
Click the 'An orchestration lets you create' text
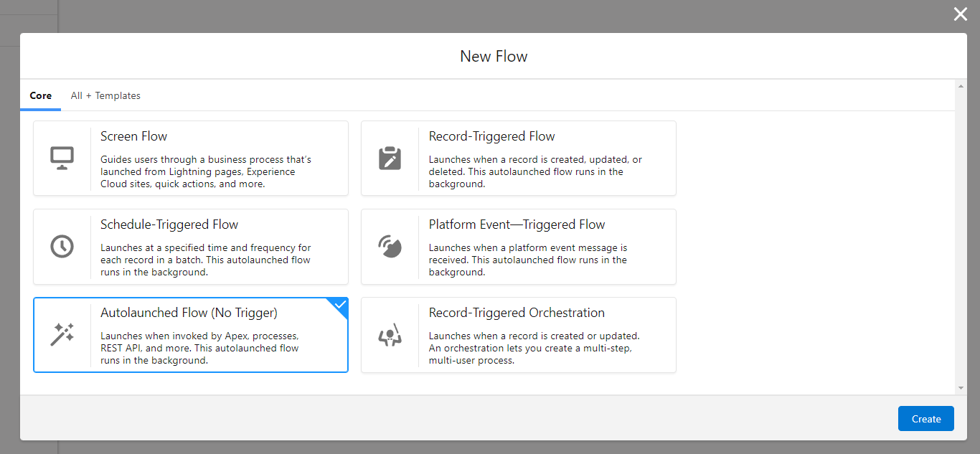pyautogui.click(x=530, y=348)
